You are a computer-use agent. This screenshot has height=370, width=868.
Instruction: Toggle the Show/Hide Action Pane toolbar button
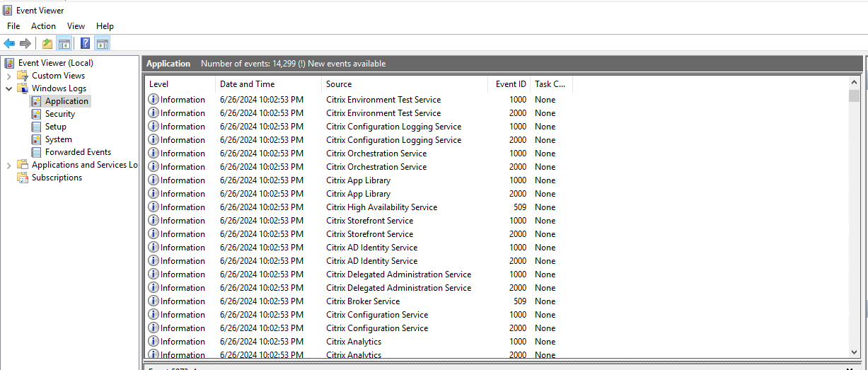click(102, 44)
